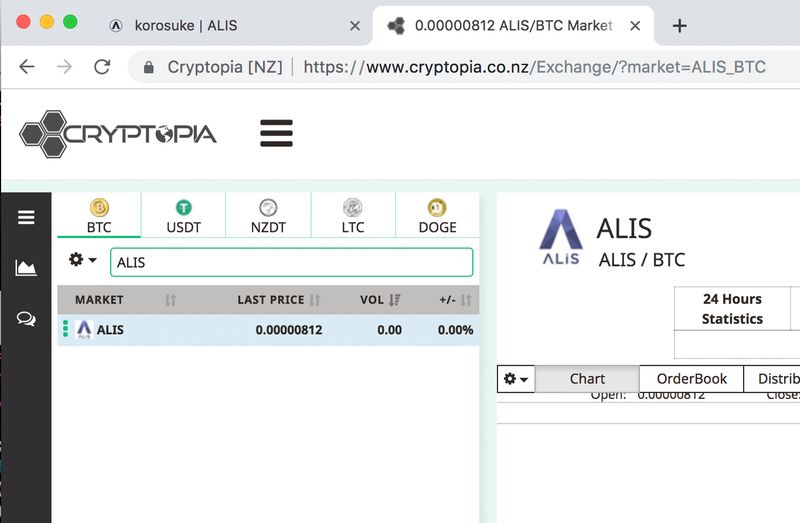The height and width of the screenshot is (523, 800).
Task: Open the chat bubbles icon in sidebar
Action: pos(26,319)
